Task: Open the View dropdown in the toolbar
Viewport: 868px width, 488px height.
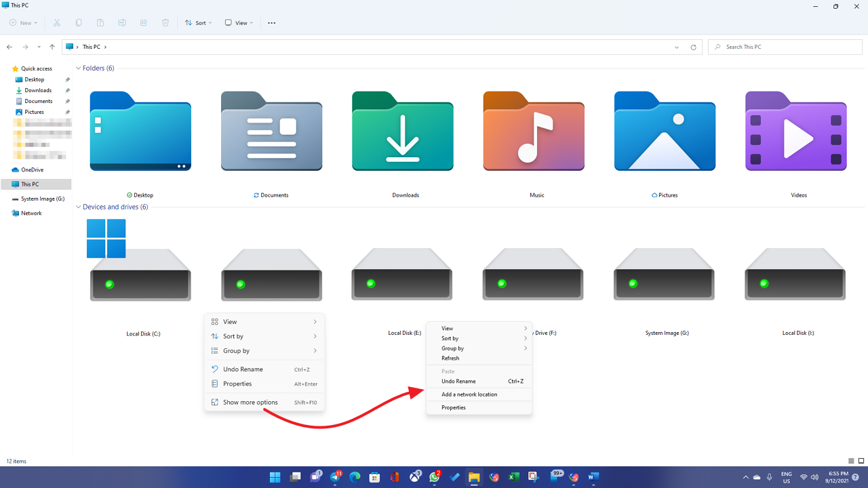Action: 238,22
